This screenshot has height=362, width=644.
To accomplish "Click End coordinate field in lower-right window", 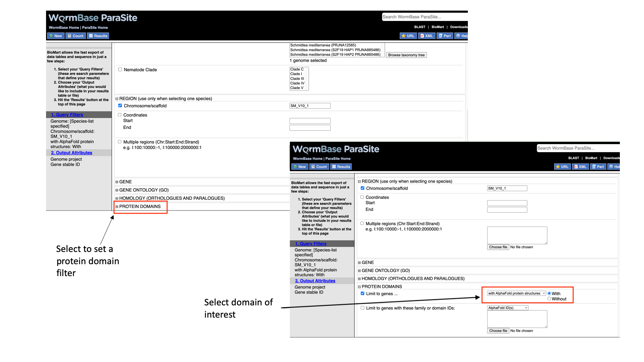I will 507,210.
